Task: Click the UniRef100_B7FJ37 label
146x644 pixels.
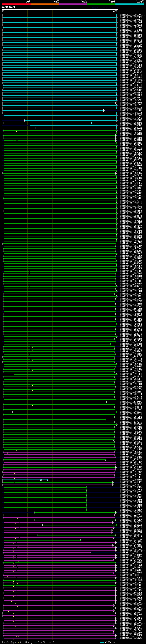Action: click(x=131, y=540)
